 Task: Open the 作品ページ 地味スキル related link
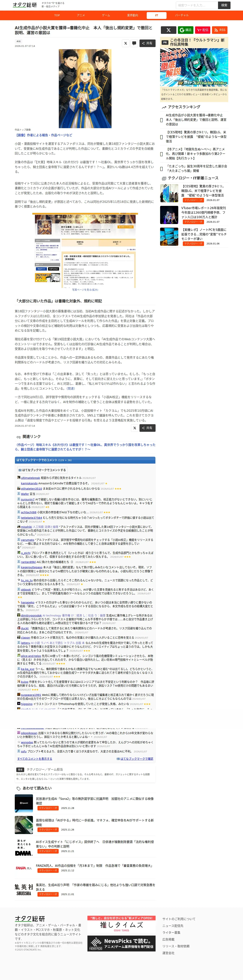point(85,447)
